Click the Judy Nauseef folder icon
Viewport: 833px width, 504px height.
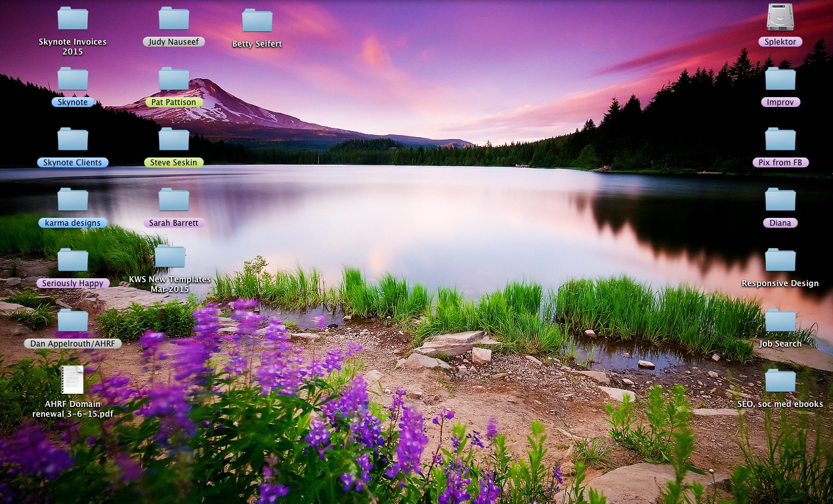(x=173, y=19)
